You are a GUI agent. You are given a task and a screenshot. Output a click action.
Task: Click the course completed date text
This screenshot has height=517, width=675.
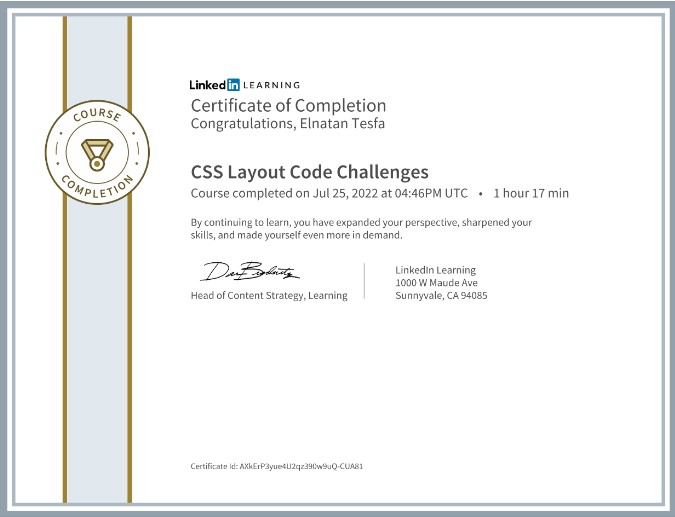328,193
